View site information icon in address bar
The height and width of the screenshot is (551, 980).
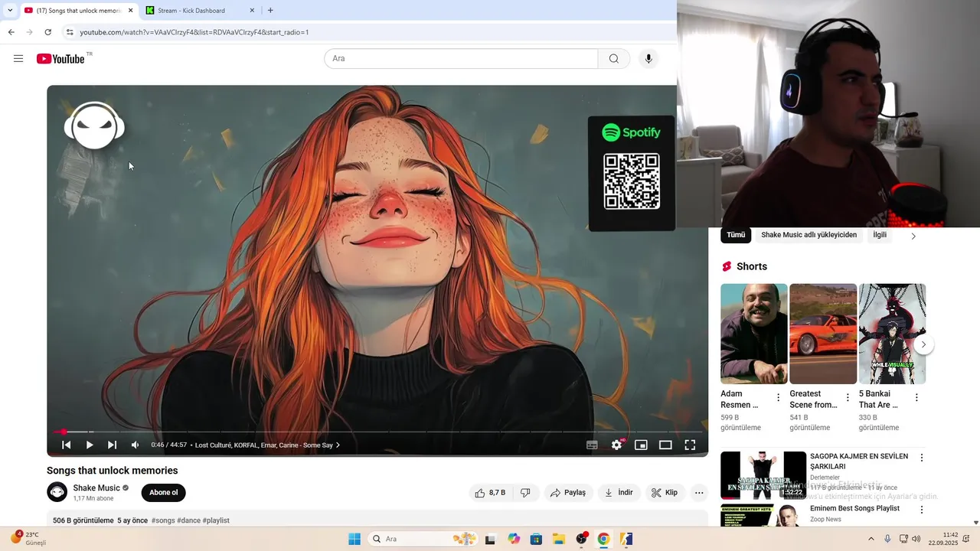70,32
